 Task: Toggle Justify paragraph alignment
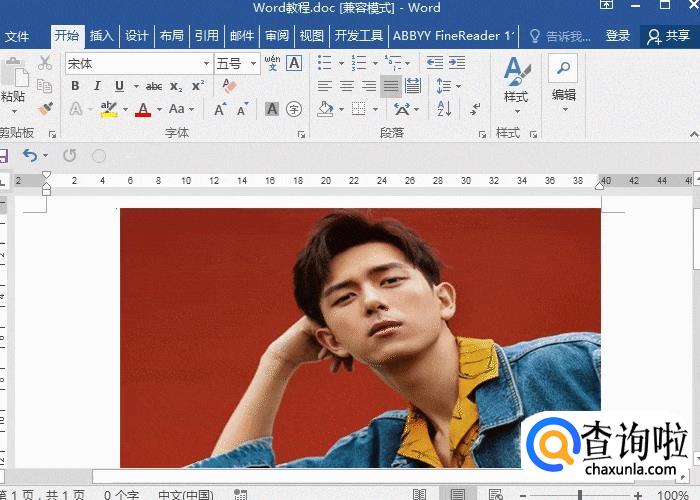(391, 86)
